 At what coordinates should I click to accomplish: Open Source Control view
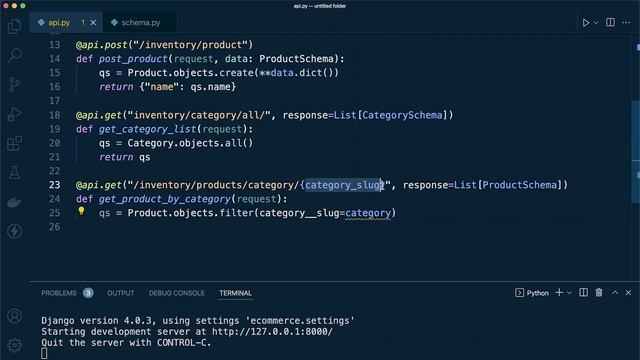[15, 84]
